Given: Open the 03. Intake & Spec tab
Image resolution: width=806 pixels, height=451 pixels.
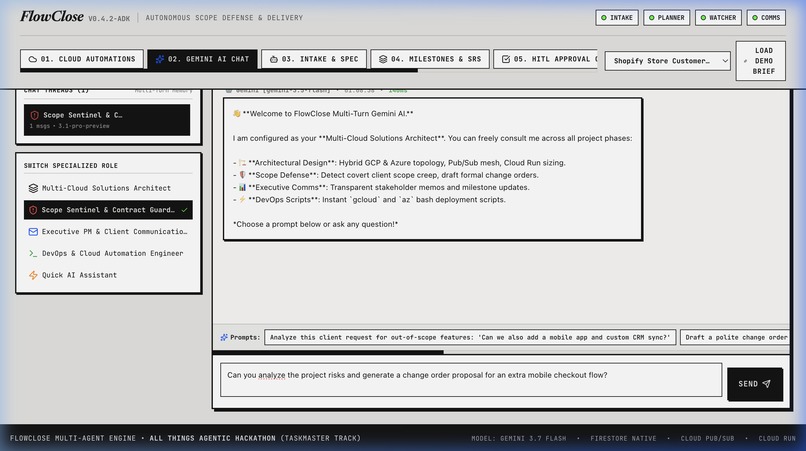Looking at the screenshot, I should point(314,59).
